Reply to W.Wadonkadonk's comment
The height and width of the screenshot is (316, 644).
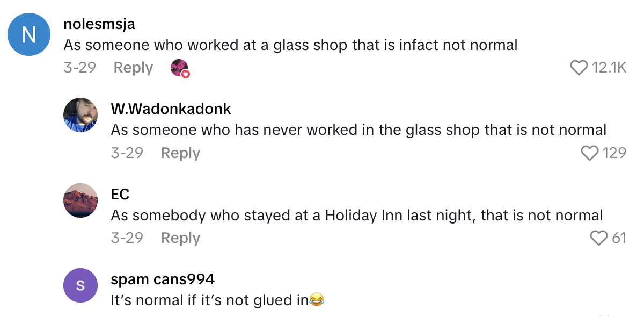(180, 153)
